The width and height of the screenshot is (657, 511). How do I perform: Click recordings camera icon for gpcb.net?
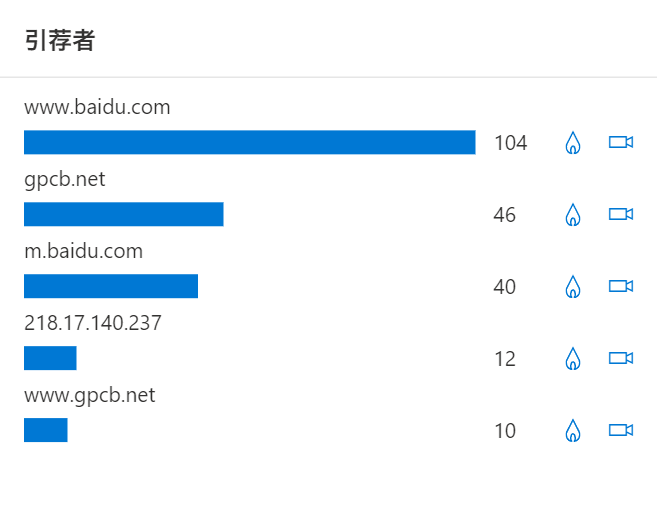[621, 214]
